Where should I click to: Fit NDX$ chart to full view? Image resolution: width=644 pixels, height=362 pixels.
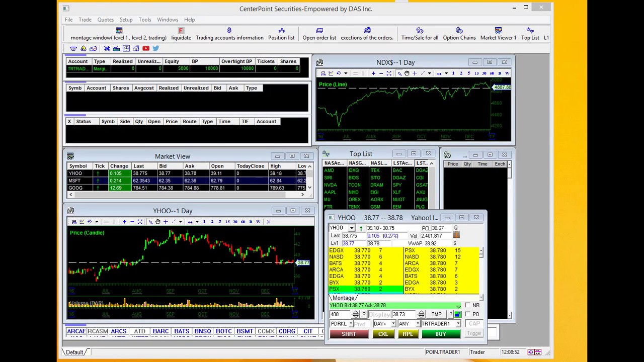[x=389, y=73]
